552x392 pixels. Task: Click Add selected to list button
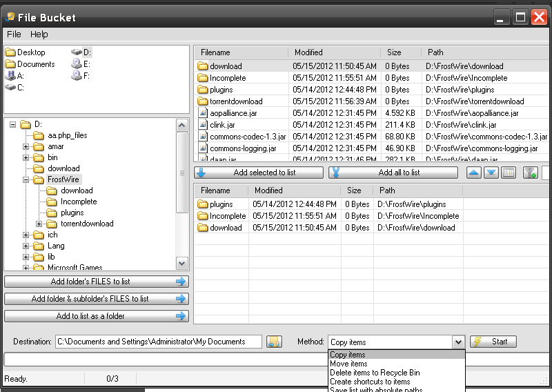coord(258,173)
